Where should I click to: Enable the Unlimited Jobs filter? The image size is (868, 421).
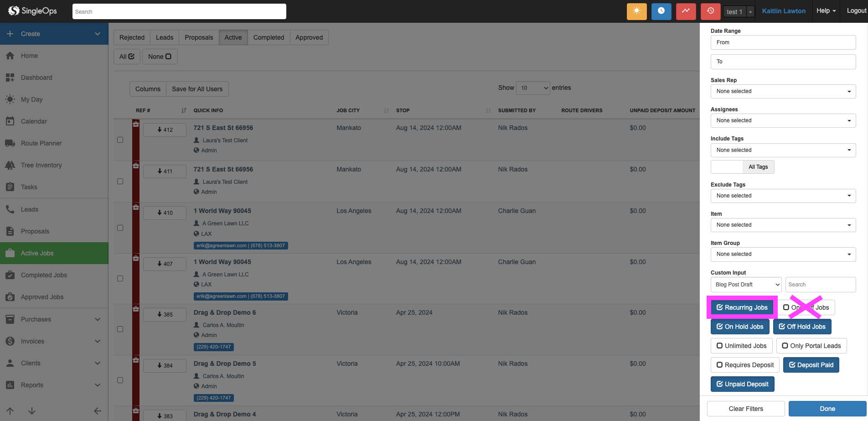(741, 346)
